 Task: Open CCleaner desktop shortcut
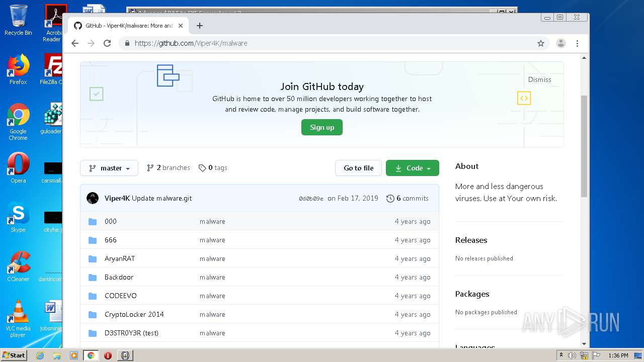[18, 266]
